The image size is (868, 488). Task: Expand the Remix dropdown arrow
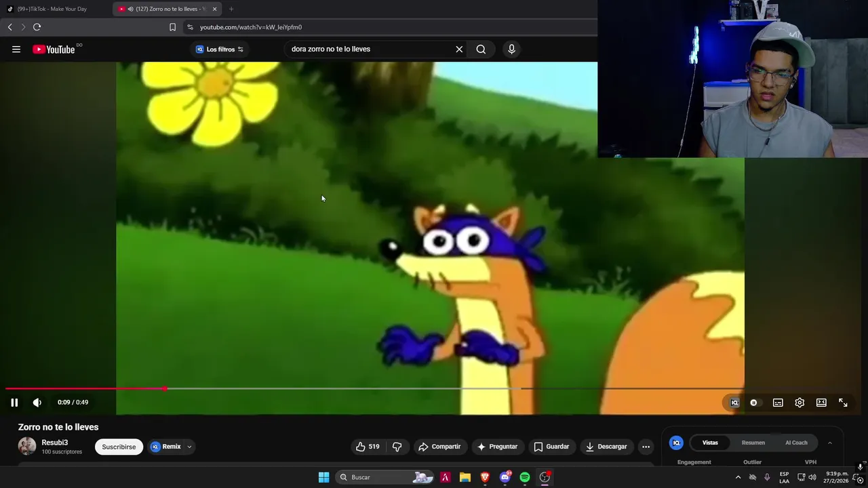click(x=189, y=447)
